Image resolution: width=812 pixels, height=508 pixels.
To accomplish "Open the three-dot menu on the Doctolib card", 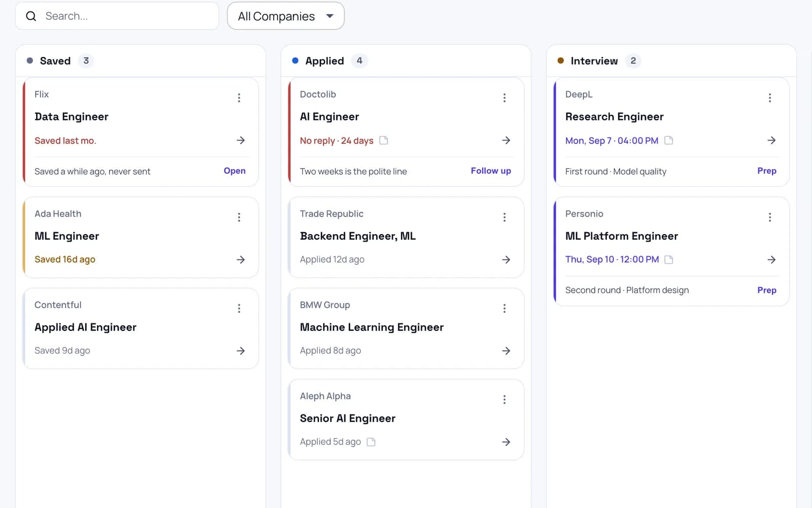I will pyautogui.click(x=504, y=98).
